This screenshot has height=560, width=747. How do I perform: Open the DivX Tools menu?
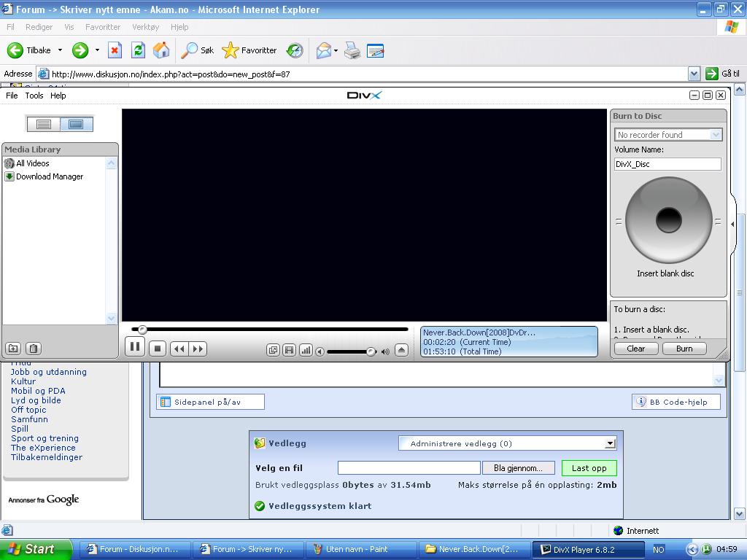(34, 96)
